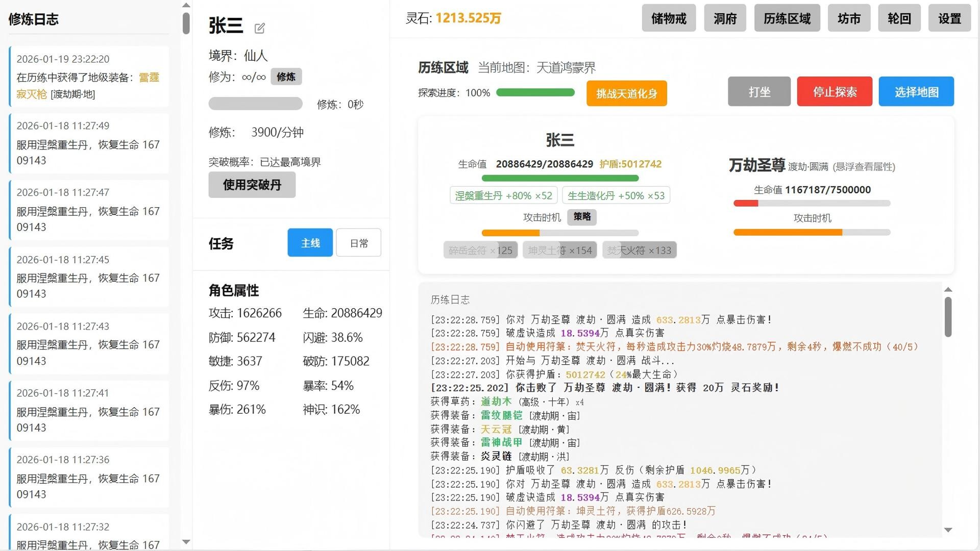Viewport: 980px width, 551px height.
Task: Open the 设置 settings panel
Action: tap(949, 18)
